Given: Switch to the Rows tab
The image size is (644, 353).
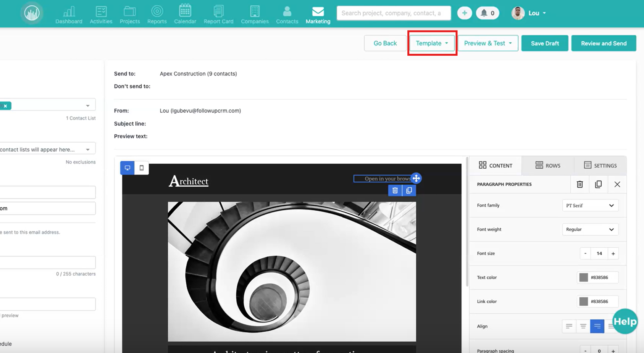Looking at the screenshot, I should (548, 166).
